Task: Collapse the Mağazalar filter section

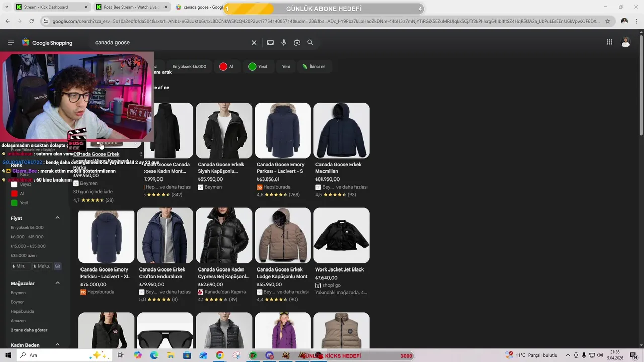Action: pyautogui.click(x=57, y=283)
